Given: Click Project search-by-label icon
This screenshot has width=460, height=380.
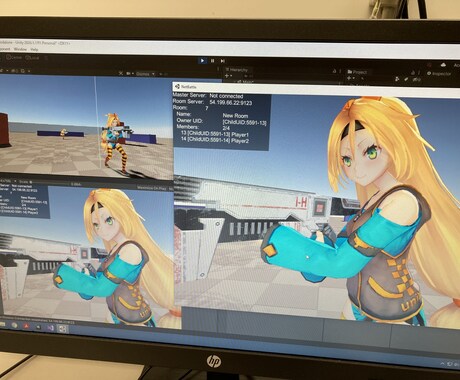Looking at the screenshot, I should click(406, 79).
